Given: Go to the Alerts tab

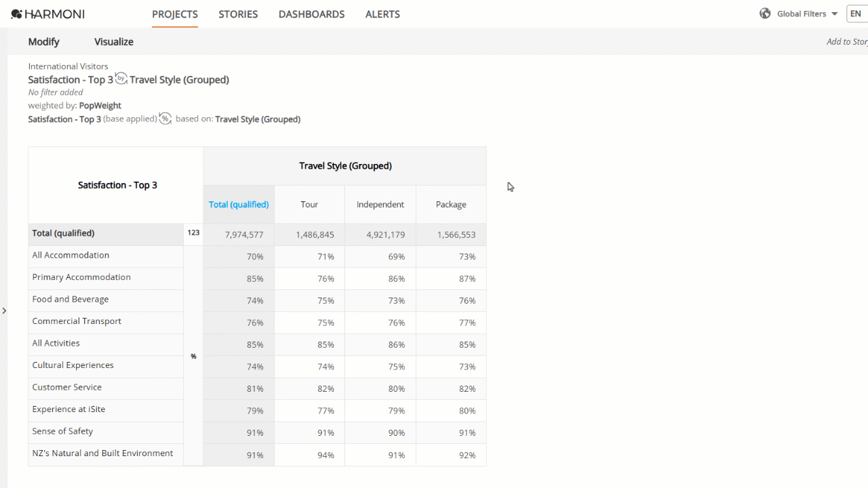Looking at the screenshot, I should [x=382, y=14].
